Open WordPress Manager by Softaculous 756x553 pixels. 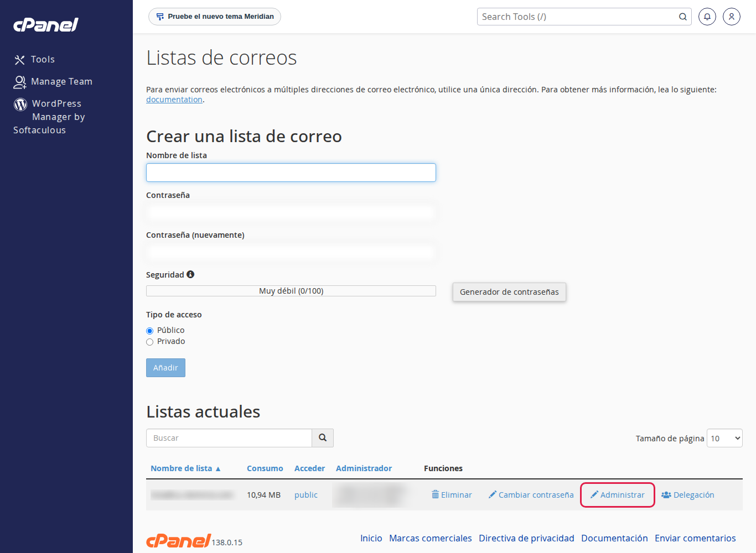(49, 117)
